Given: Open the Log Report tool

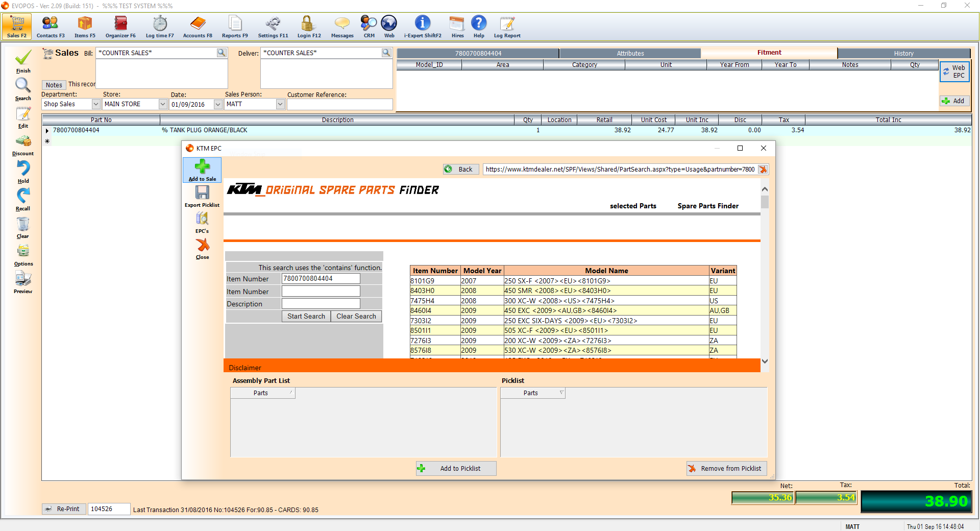Looking at the screenshot, I should point(507,27).
